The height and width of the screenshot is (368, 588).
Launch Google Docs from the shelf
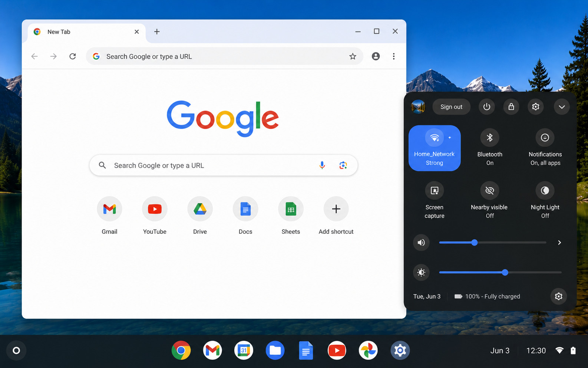coord(306,351)
